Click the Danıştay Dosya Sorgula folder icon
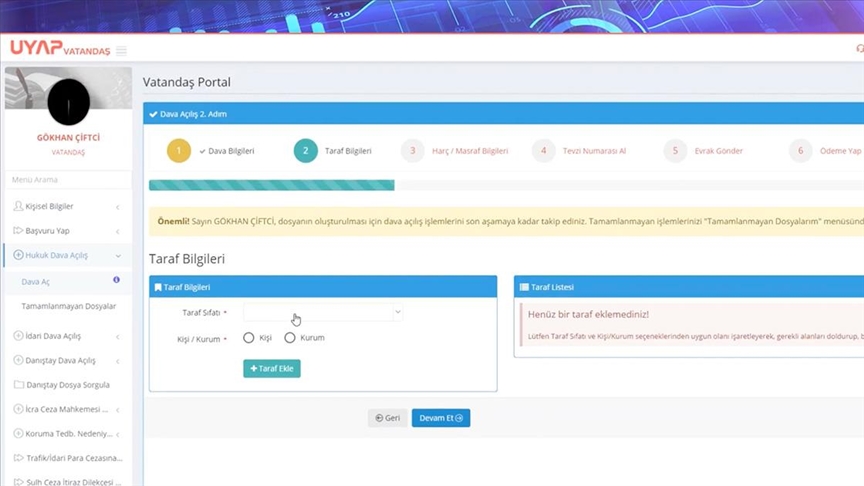Image resolution: width=864 pixels, height=486 pixels. (18, 385)
